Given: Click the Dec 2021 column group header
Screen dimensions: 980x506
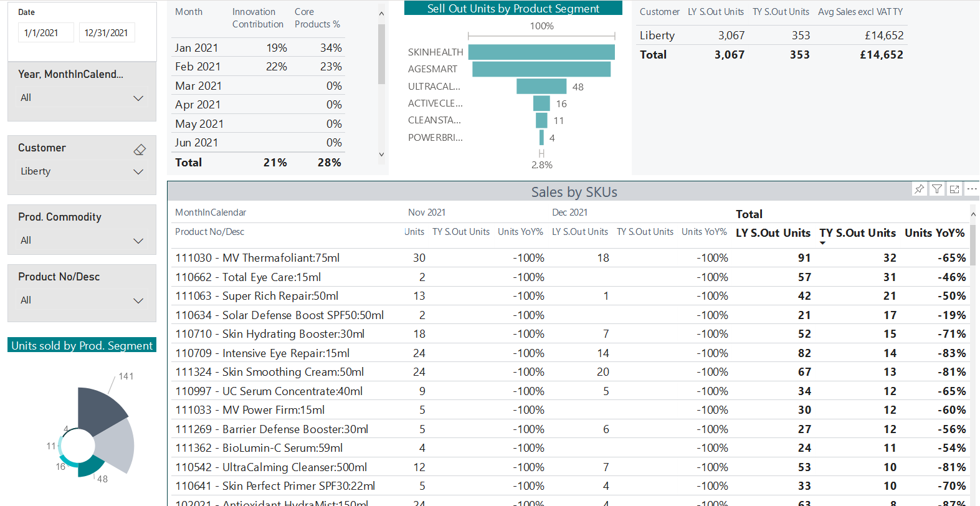Looking at the screenshot, I should [x=569, y=212].
